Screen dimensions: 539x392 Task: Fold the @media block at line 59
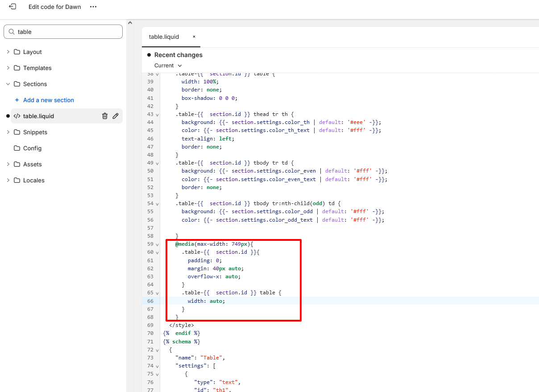(157, 244)
